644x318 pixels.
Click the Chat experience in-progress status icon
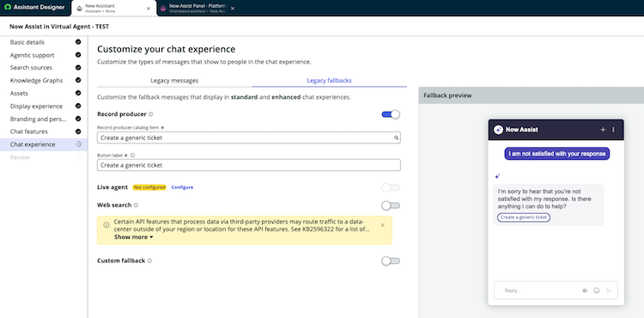(78, 144)
